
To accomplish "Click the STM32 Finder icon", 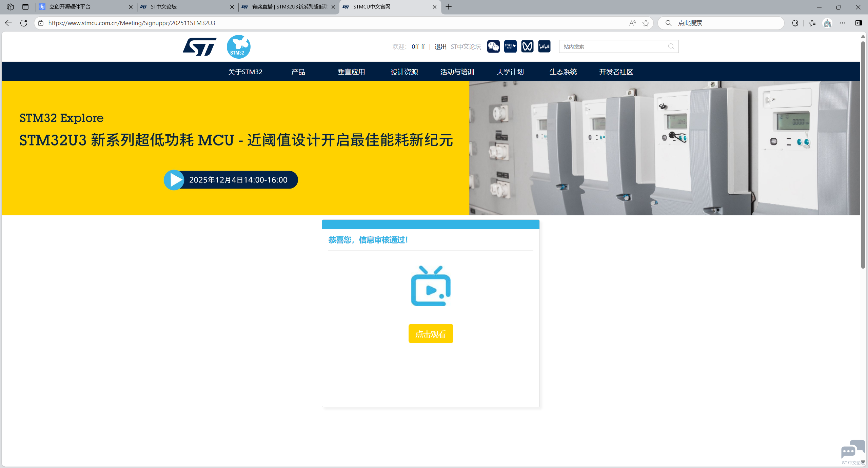I will 510,46.
